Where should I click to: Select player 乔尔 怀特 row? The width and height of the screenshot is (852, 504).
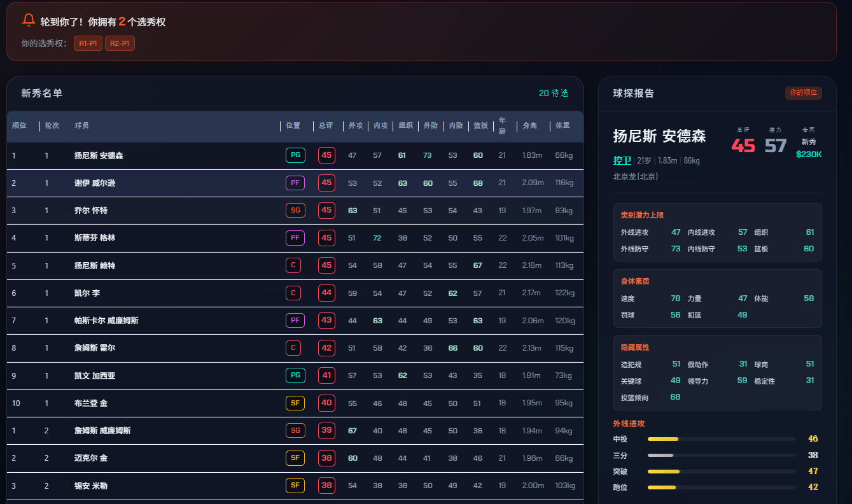click(x=295, y=211)
